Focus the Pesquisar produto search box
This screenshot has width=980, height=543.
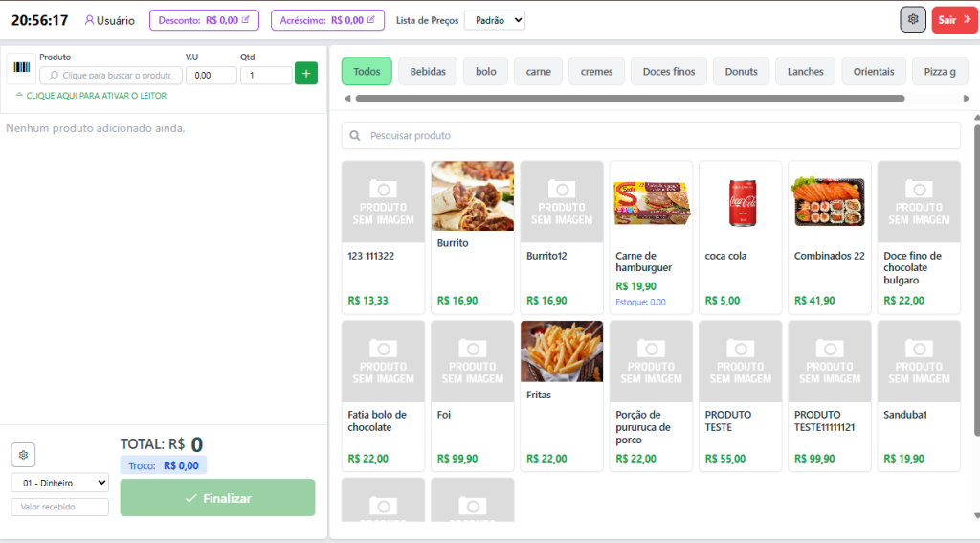pyautogui.click(x=651, y=136)
